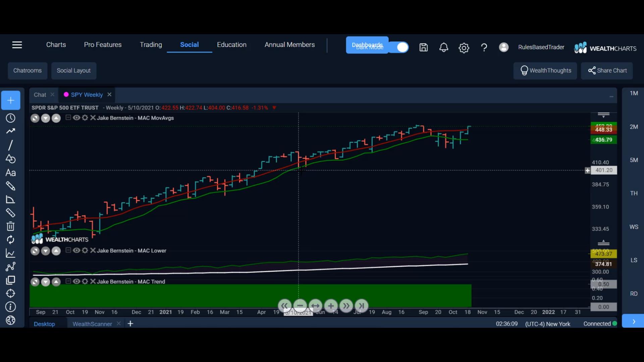
Task: Open WealthThoughts
Action: tap(545, 70)
